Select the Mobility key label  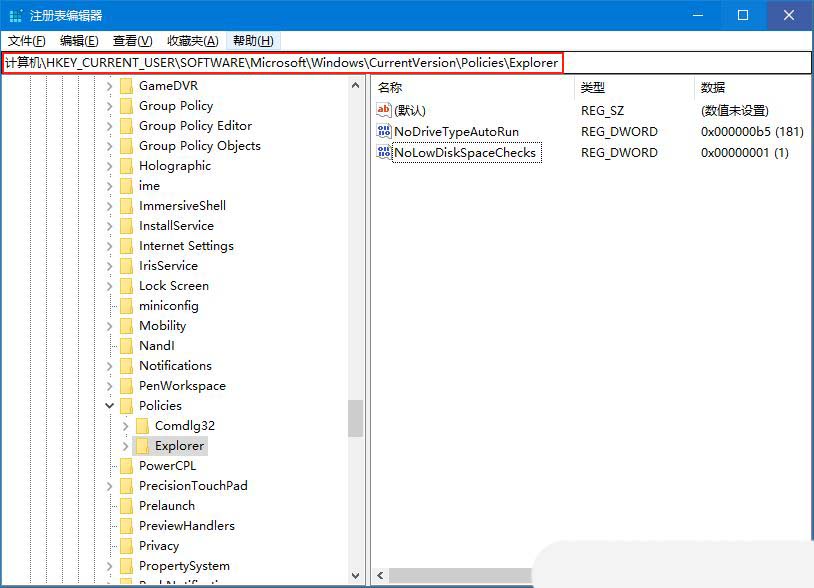[162, 326]
